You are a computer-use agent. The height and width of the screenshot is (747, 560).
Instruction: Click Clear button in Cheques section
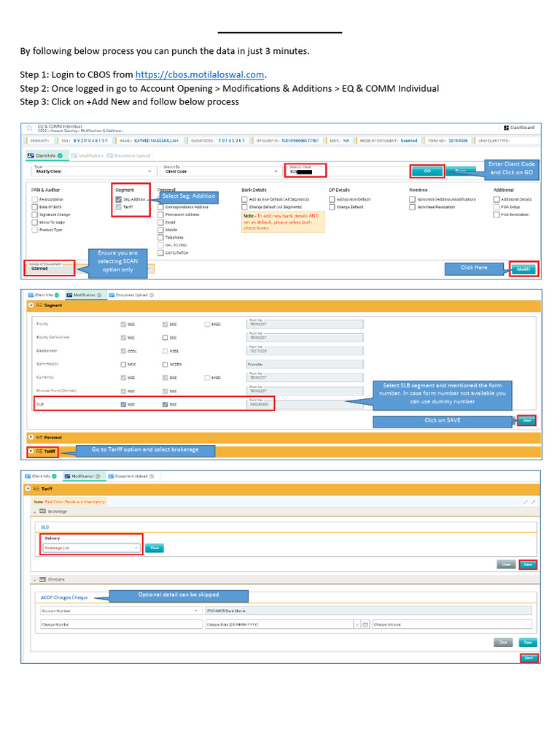pyautogui.click(x=503, y=643)
